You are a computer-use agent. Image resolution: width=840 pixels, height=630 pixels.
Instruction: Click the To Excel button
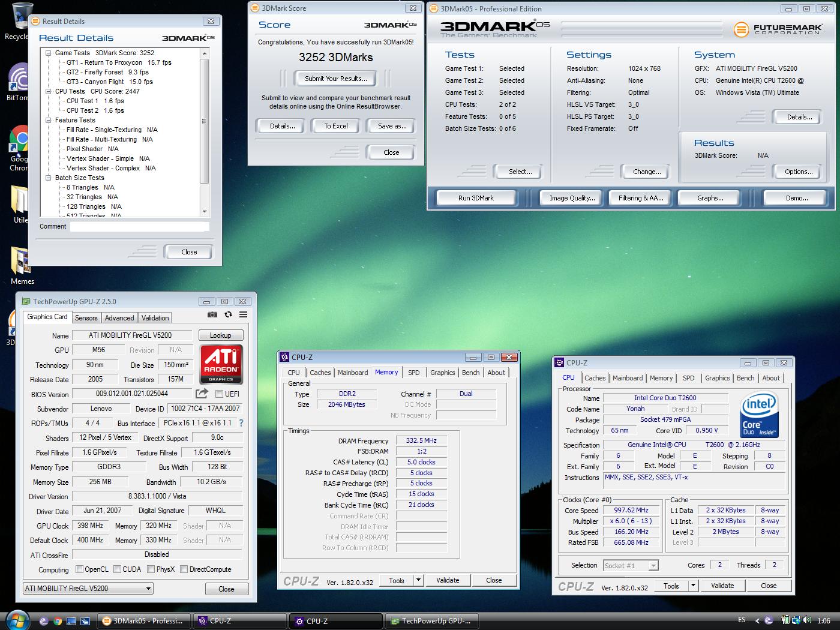[x=336, y=126]
